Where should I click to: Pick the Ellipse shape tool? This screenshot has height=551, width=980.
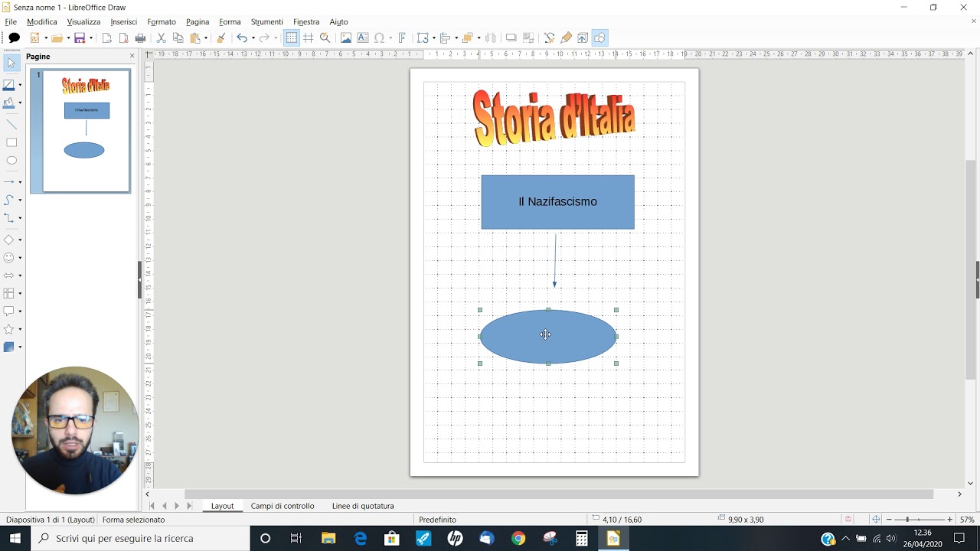(11, 161)
